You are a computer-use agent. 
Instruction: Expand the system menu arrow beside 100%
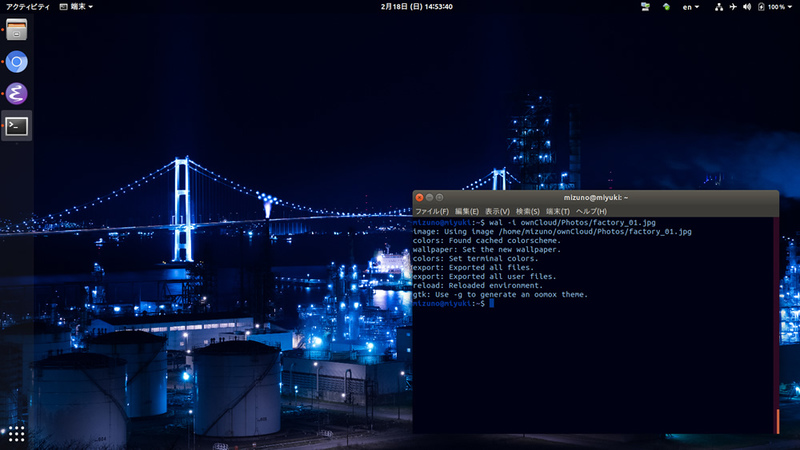pos(790,7)
